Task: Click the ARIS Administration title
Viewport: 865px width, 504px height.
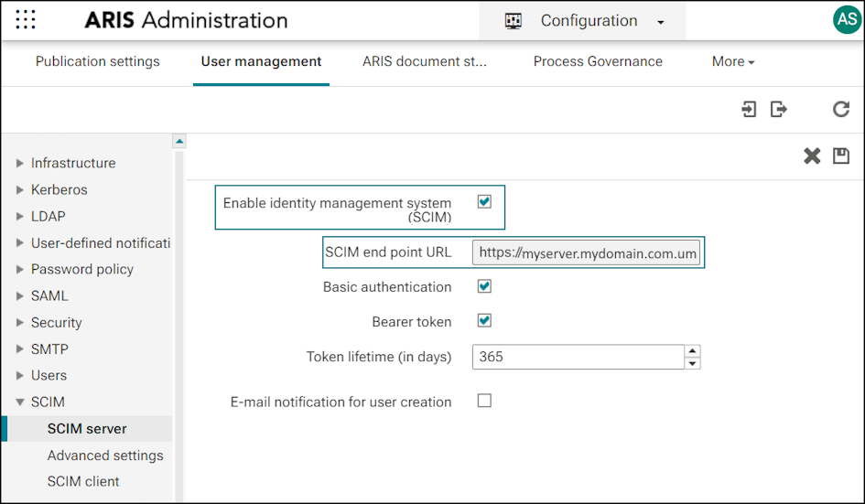Action: tap(186, 20)
